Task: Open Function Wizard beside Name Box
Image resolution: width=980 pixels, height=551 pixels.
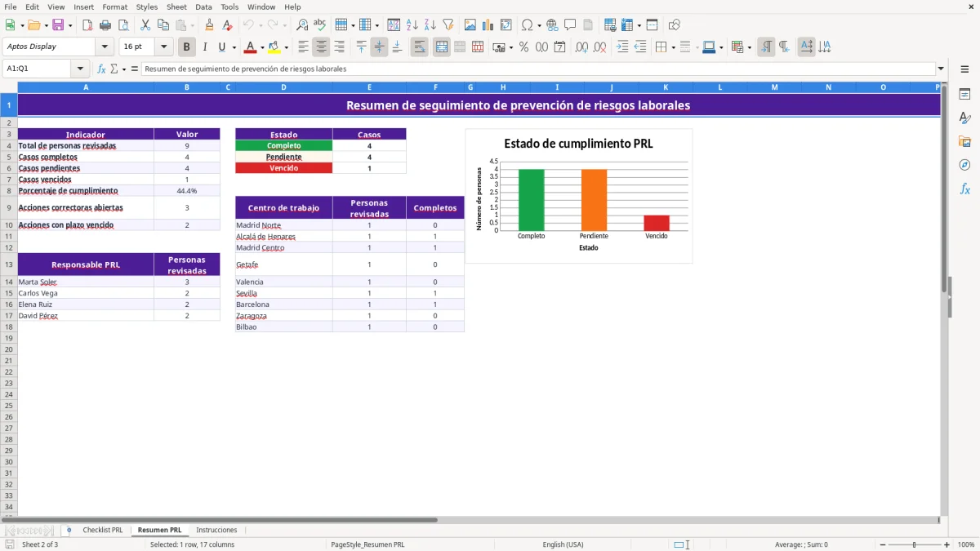Action: [x=102, y=69]
